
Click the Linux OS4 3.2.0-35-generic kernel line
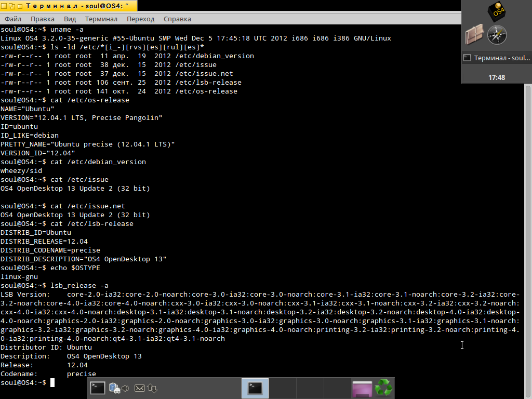pos(196,38)
